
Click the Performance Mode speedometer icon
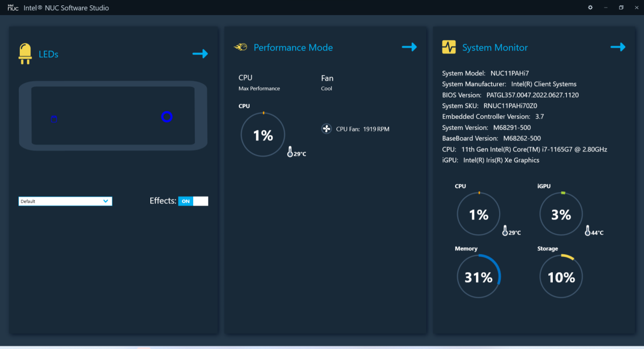coord(240,47)
